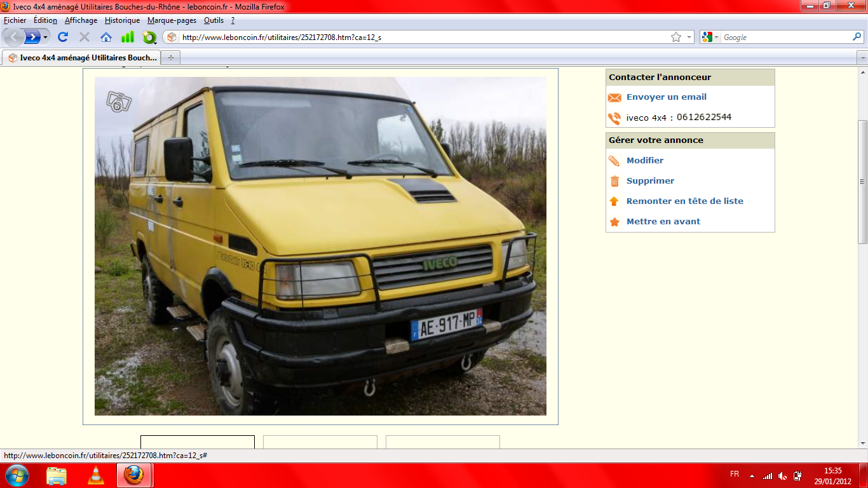The width and height of the screenshot is (868, 488).
Task: Click the browser Forward arrow
Action: (x=32, y=37)
